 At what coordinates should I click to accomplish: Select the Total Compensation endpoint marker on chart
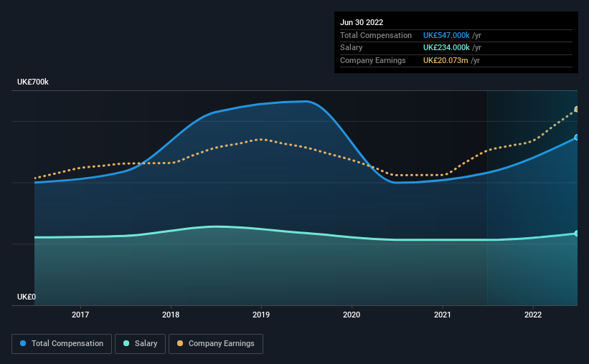tap(576, 138)
